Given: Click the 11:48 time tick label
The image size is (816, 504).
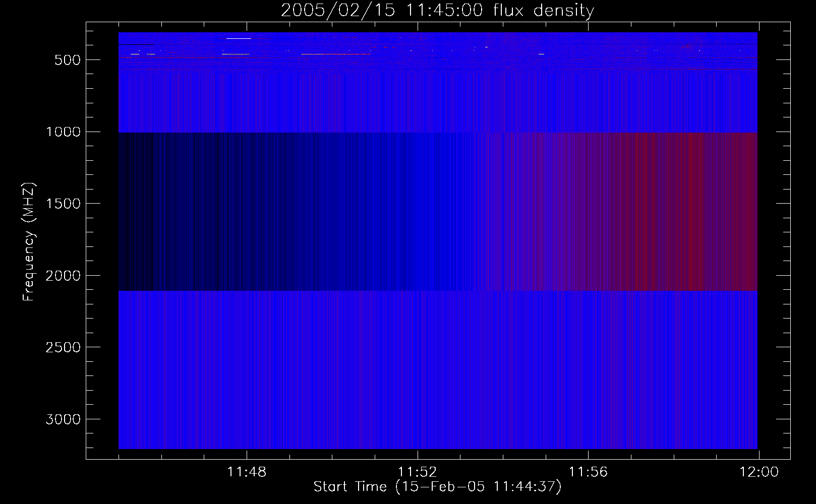Looking at the screenshot, I should coord(247,472).
